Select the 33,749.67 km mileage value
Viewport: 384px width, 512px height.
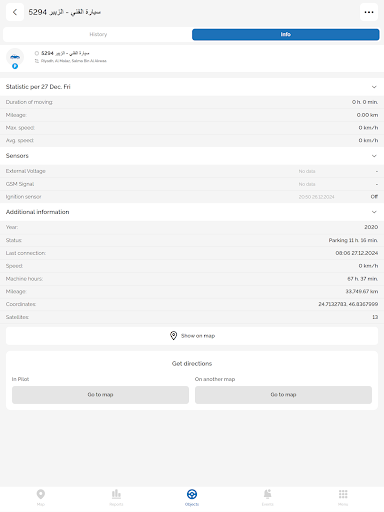tap(362, 291)
